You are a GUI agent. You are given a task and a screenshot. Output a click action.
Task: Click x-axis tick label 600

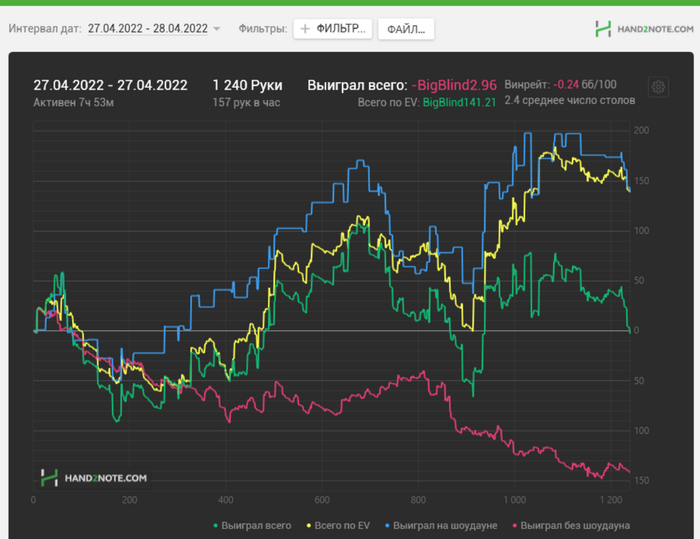click(322, 500)
